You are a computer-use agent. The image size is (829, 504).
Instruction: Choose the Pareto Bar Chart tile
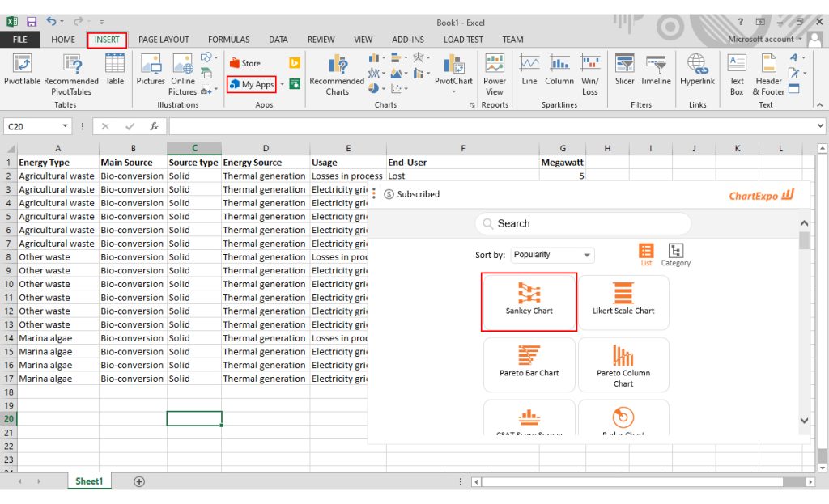pyautogui.click(x=529, y=363)
